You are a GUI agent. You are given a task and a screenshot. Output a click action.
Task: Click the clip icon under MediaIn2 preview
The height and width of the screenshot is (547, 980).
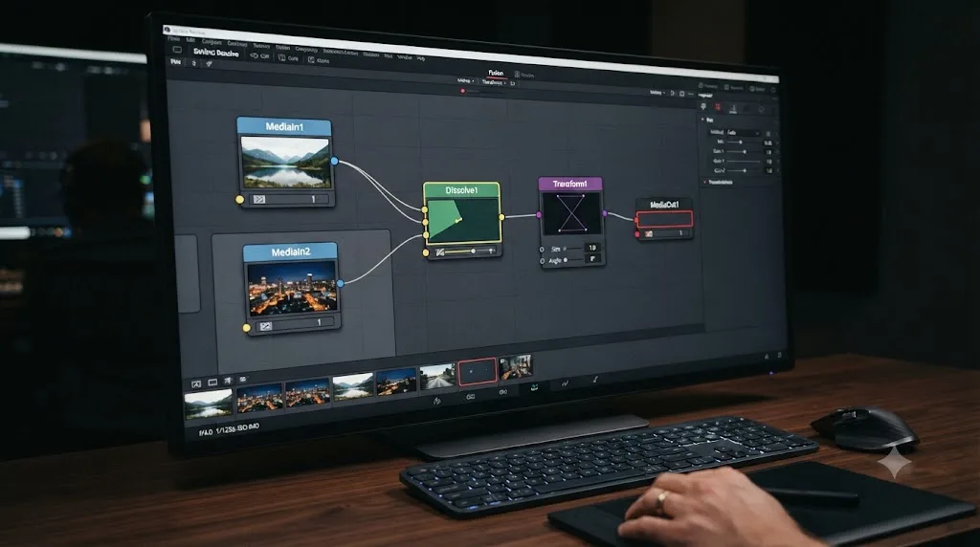click(266, 326)
